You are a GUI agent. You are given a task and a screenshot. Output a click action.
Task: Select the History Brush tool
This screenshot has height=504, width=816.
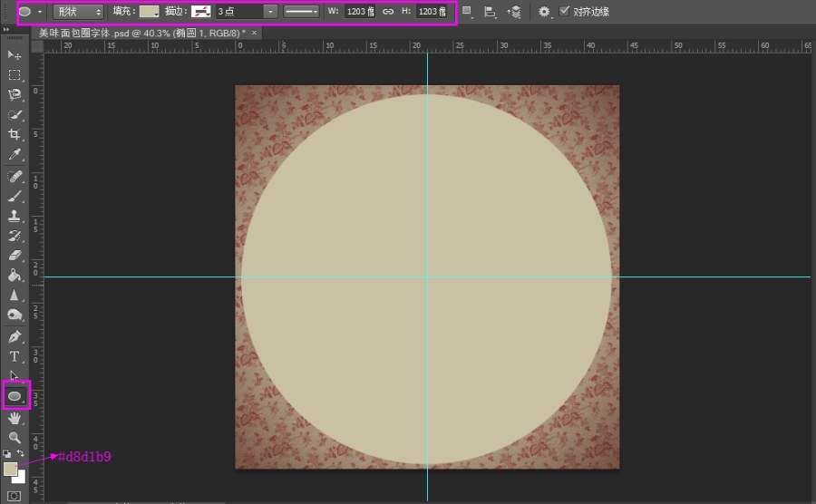coord(15,236)
